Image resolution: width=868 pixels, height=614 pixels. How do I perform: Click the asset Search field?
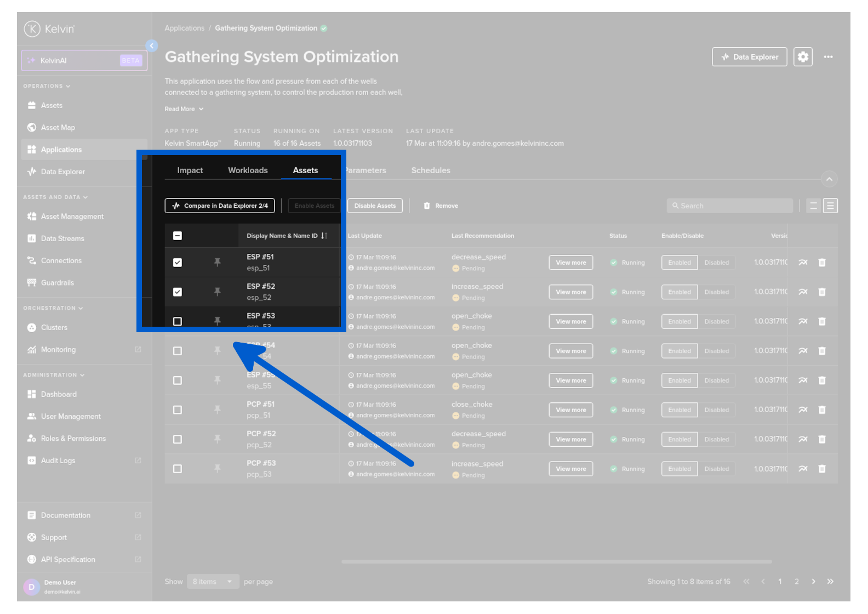click(730, 206)
